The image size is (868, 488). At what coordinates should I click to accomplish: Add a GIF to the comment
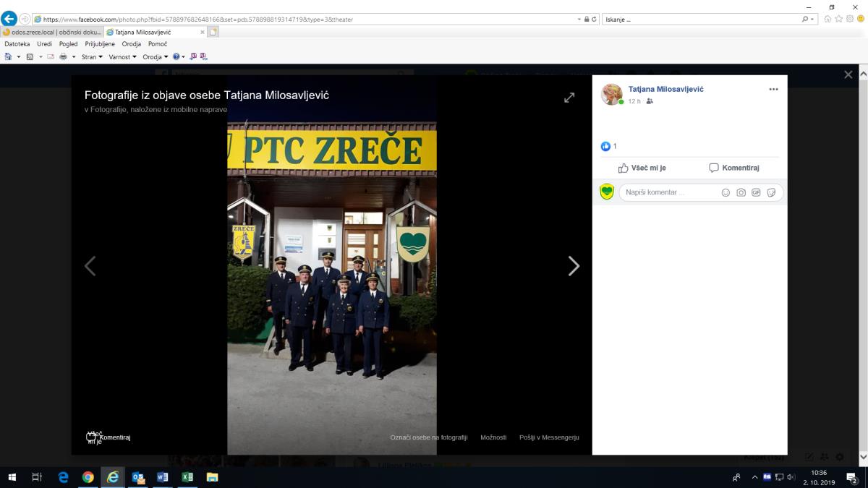pos(756,192)
